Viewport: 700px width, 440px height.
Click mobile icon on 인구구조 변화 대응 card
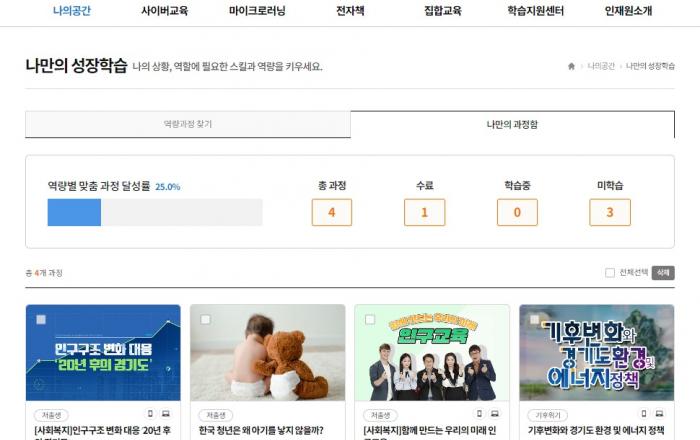150,414
